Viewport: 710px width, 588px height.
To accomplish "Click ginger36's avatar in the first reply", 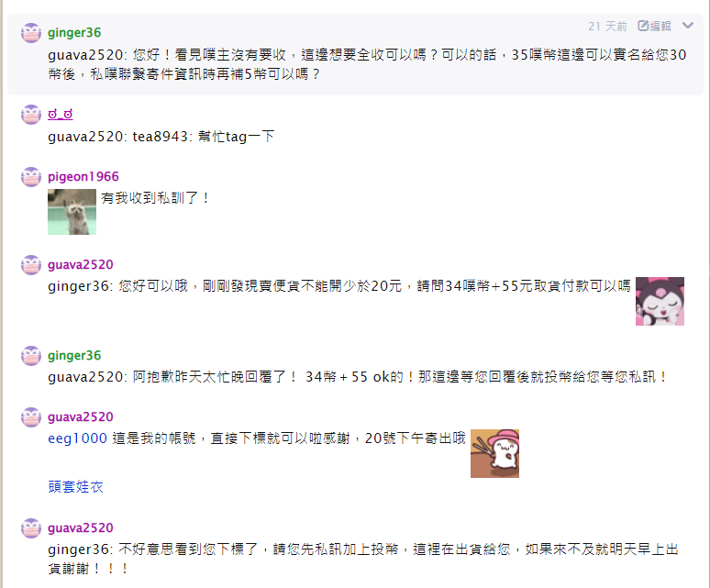I will tap(31, 33).
